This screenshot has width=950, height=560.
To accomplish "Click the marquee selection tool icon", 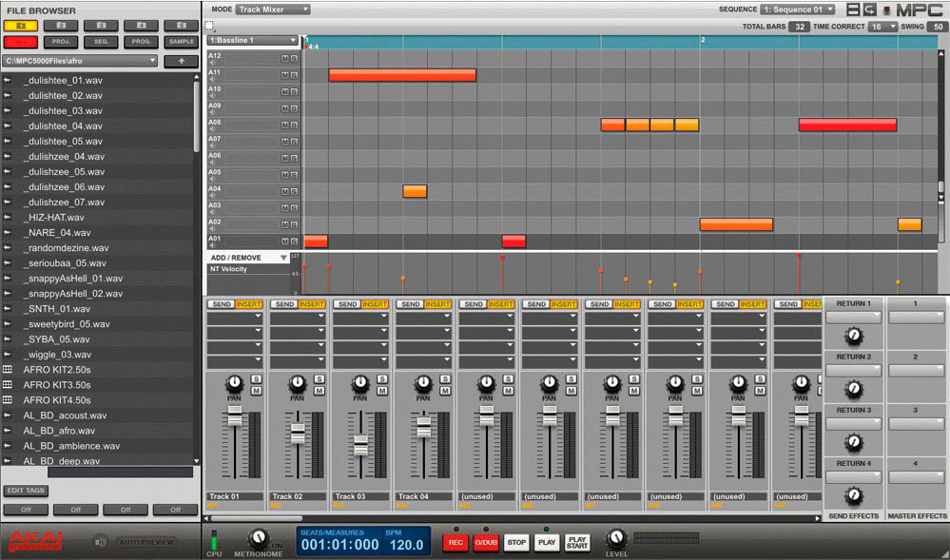I will tap(209, 26).
